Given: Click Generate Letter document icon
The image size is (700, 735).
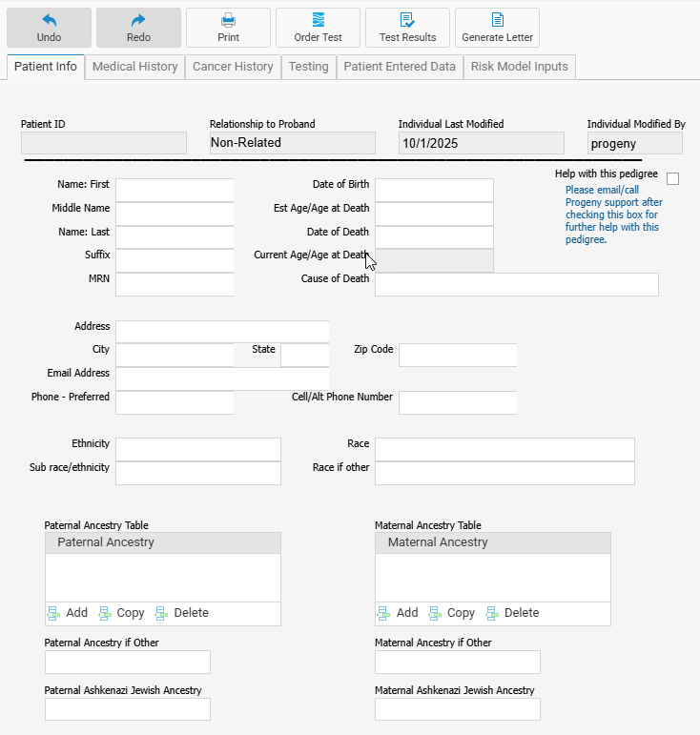Looking at the screenshot, I should coord(497,20).
